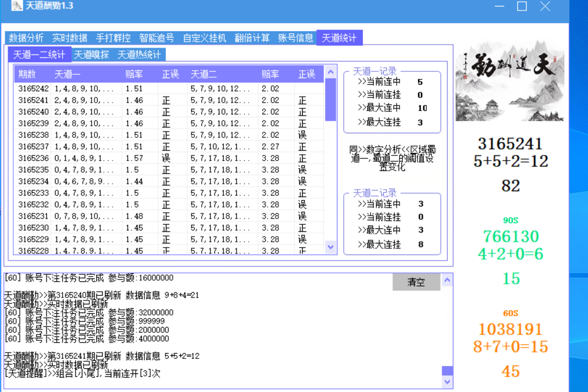Click the log panel scroll-up arrow
588x392 pixels.
pyautogui.click(x=447, y=281)
